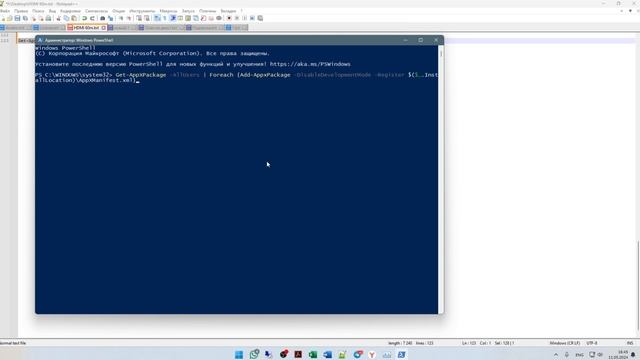Click the UTF-8 encoding status field

[592, 343]
